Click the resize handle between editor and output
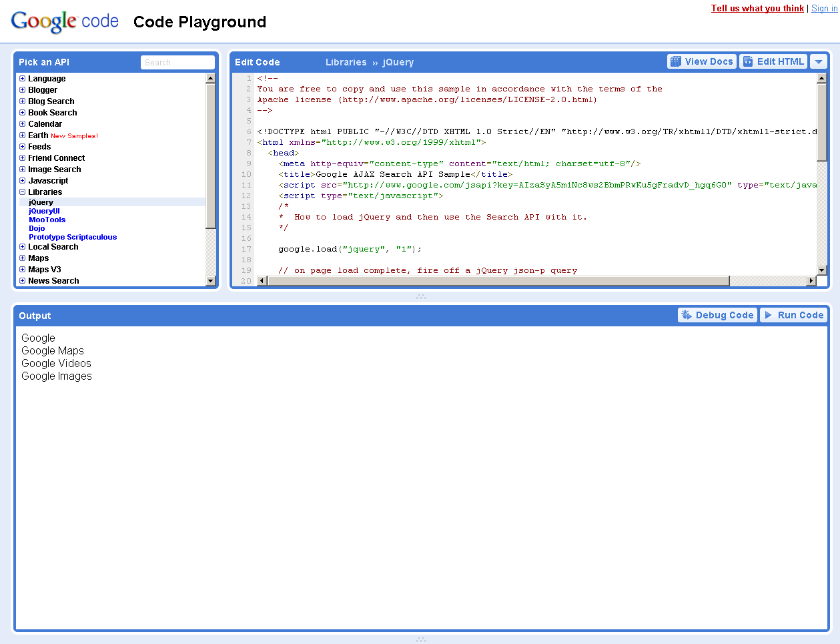The image size is (840, 644). point(421,297)
